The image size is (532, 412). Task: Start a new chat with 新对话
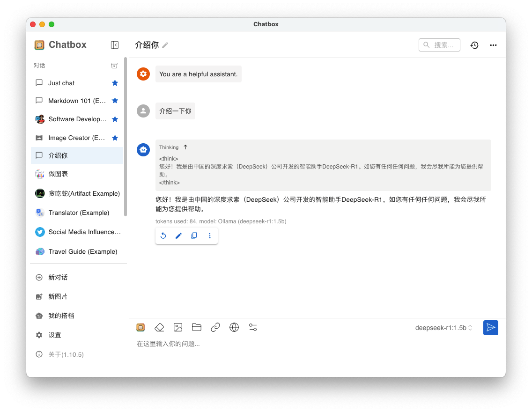pyautogui.click(x=77, y=277)
